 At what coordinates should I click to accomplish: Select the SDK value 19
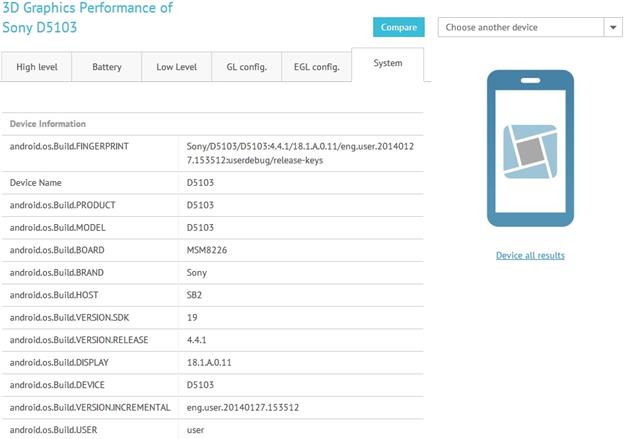192,317
